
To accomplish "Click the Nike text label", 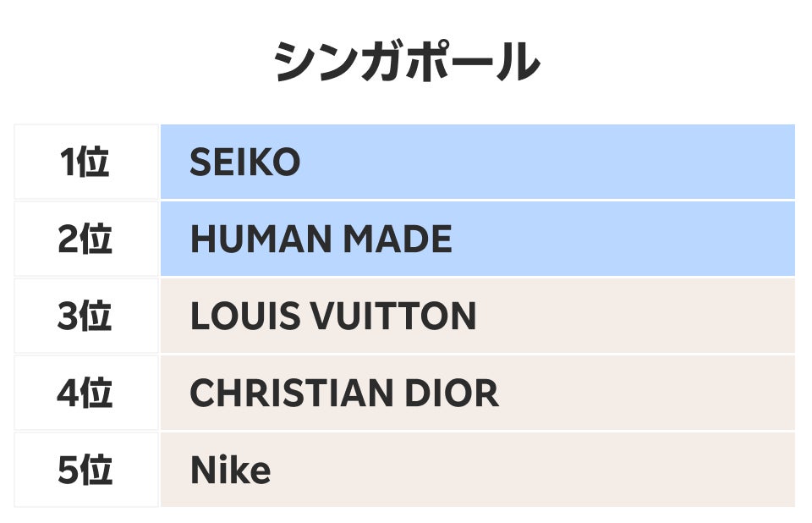I will pyautogui.click(x=230, y=471).
